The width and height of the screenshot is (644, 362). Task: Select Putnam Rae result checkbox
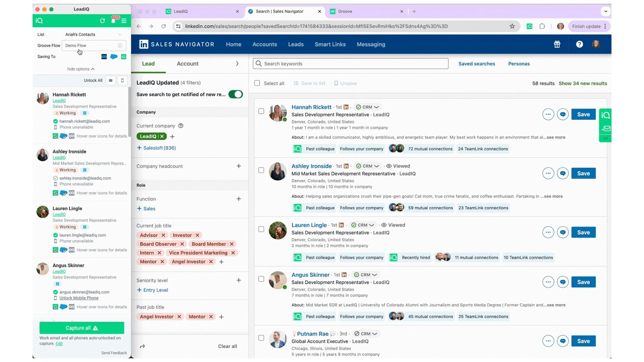coord(261,338)
